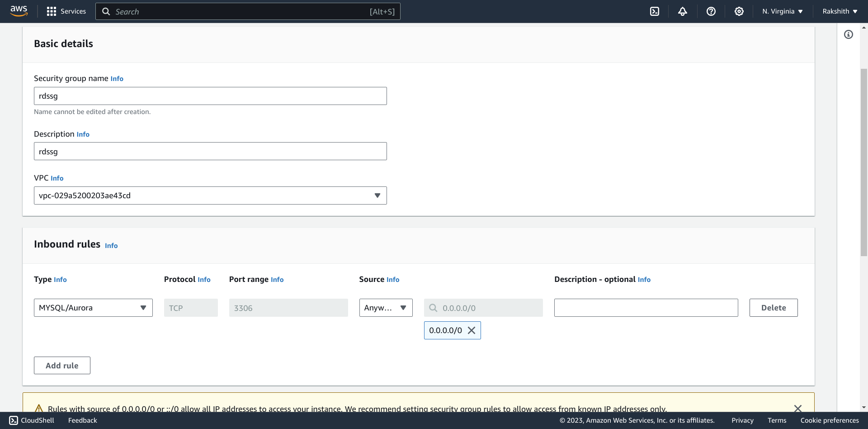Click the Add rule button
Viewport: 868px width, 429px height.
pyautogui.click(x=62, y=366)
